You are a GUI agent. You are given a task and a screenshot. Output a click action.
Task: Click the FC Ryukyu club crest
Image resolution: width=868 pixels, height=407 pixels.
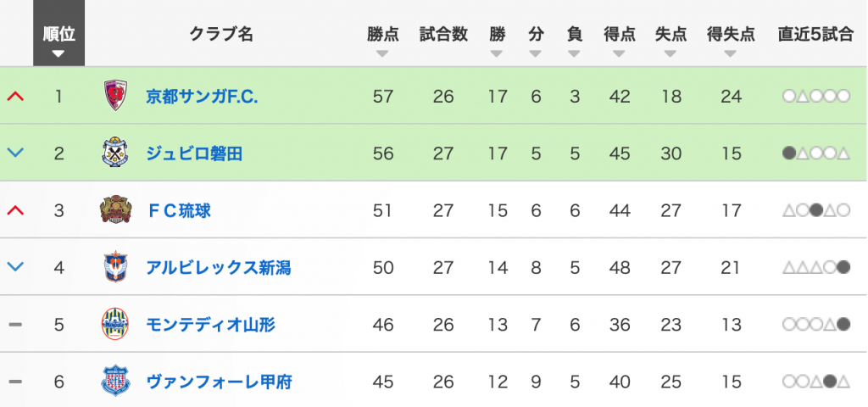[x=116, y=210]
